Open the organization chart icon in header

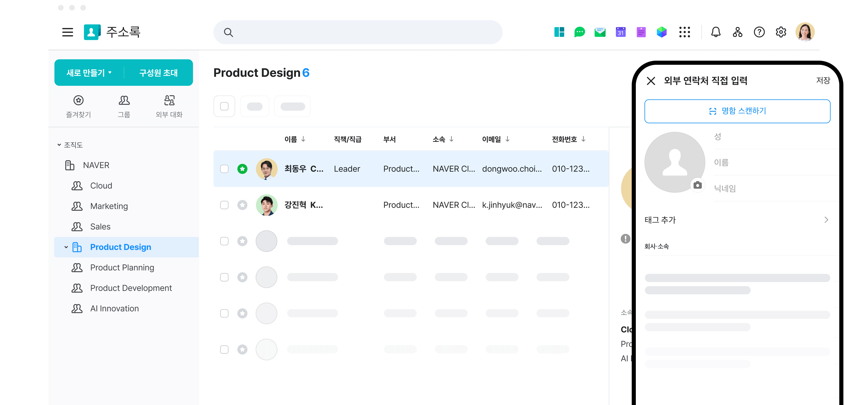[x=737, y=32]
